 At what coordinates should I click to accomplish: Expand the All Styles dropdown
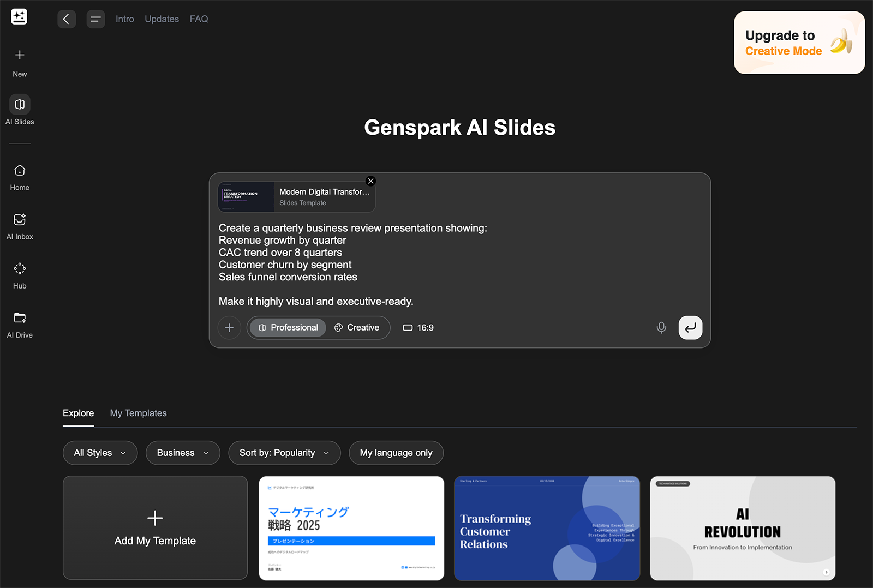[x=100, y=453]
